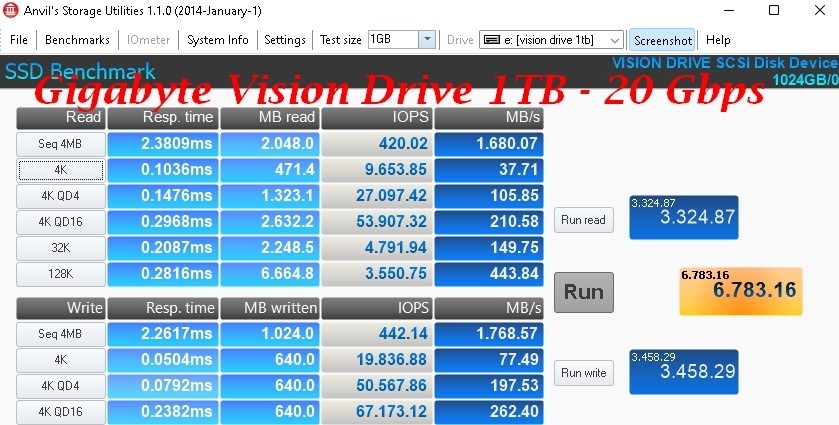
Task: Click the drive icon in Drive selector
Action: click(x=492, y=40)
